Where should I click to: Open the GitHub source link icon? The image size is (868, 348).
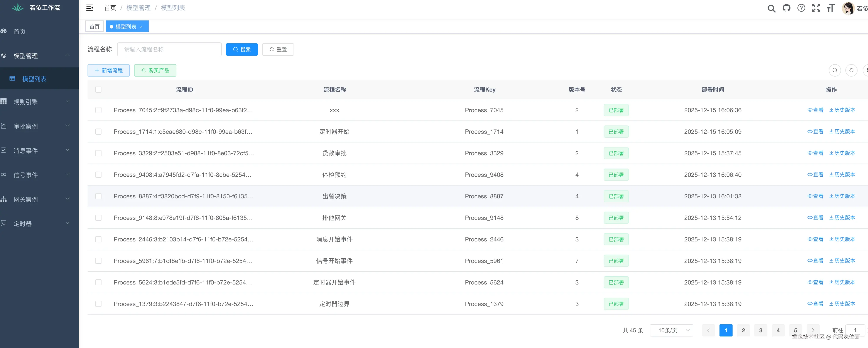787,8
